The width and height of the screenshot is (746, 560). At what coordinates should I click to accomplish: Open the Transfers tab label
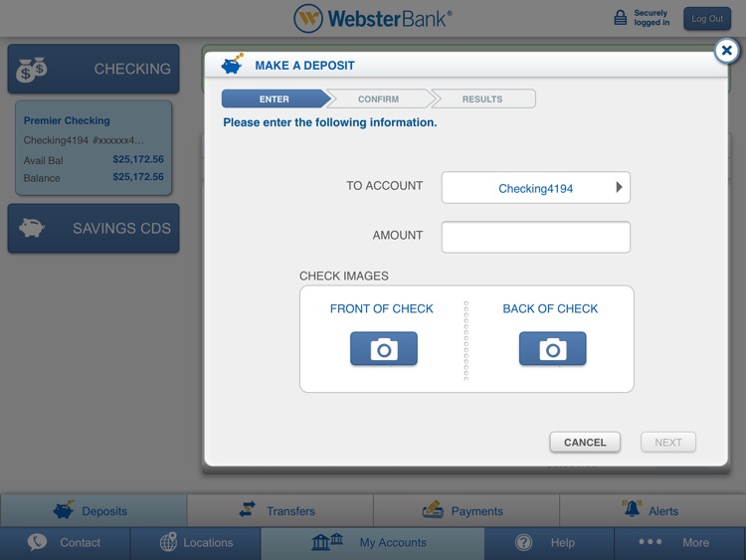(290, 511)
